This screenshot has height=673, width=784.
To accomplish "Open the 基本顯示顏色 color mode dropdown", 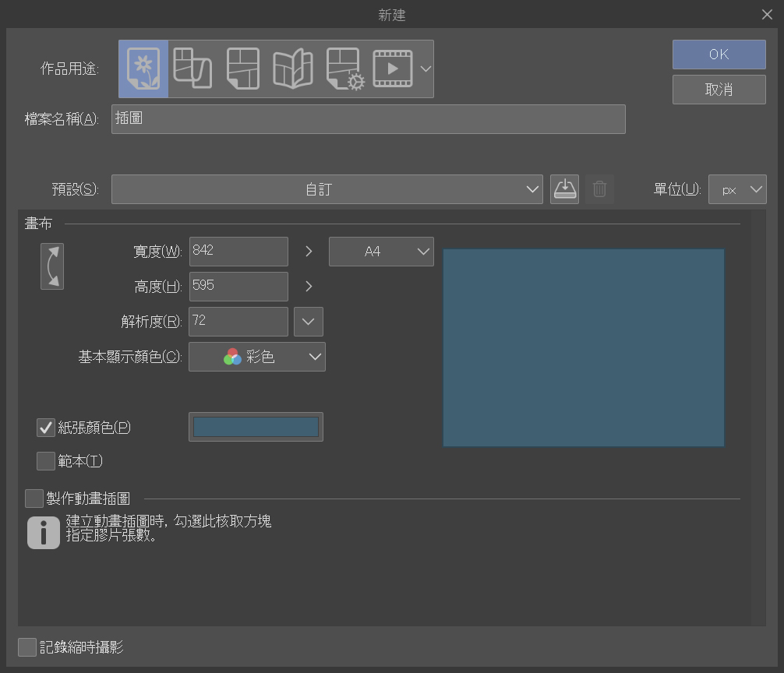I will click(257, 357).
